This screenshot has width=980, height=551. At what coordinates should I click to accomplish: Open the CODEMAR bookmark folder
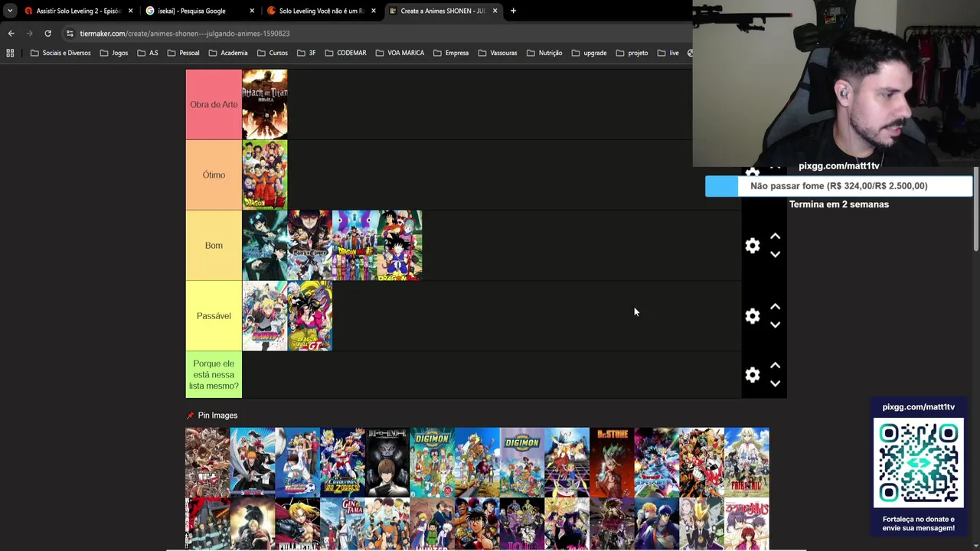click(345, 53)
